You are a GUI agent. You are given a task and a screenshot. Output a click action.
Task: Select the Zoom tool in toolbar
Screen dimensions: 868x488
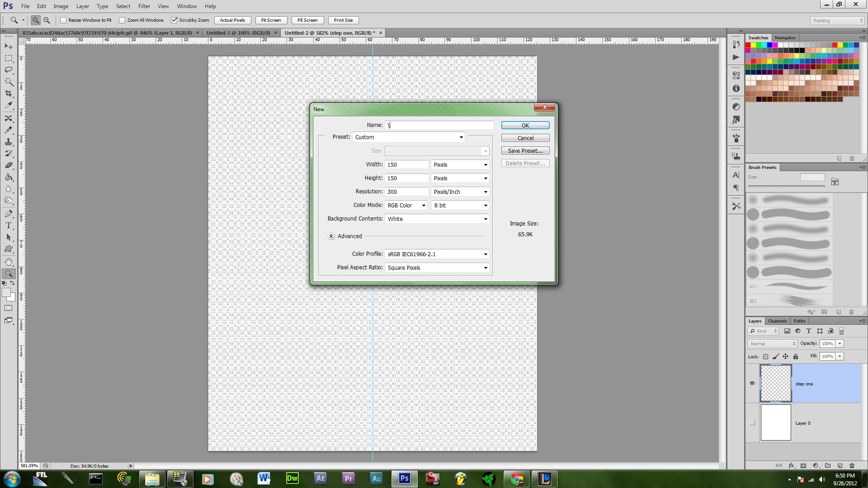pyautogui.click(x=8, y=273)
